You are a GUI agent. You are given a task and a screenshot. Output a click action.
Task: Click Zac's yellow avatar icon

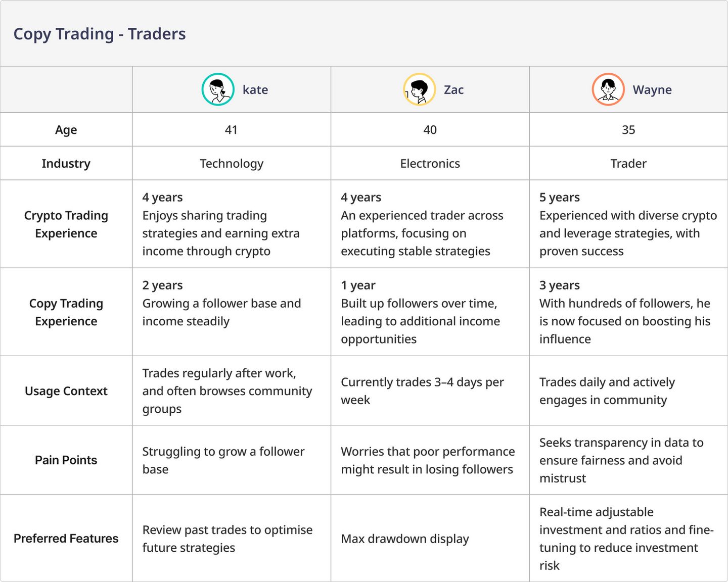pyautogui.click(x=420, y=89)
